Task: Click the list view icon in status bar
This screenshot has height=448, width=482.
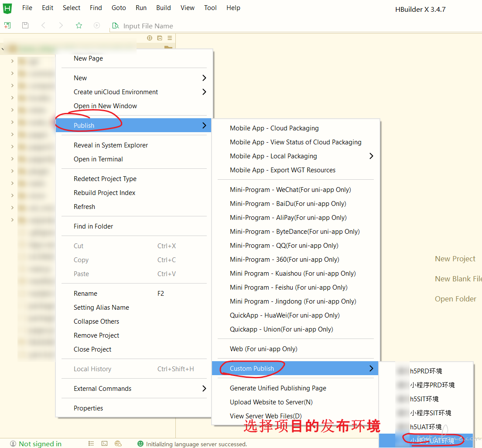Action: (x=91, y=443)
